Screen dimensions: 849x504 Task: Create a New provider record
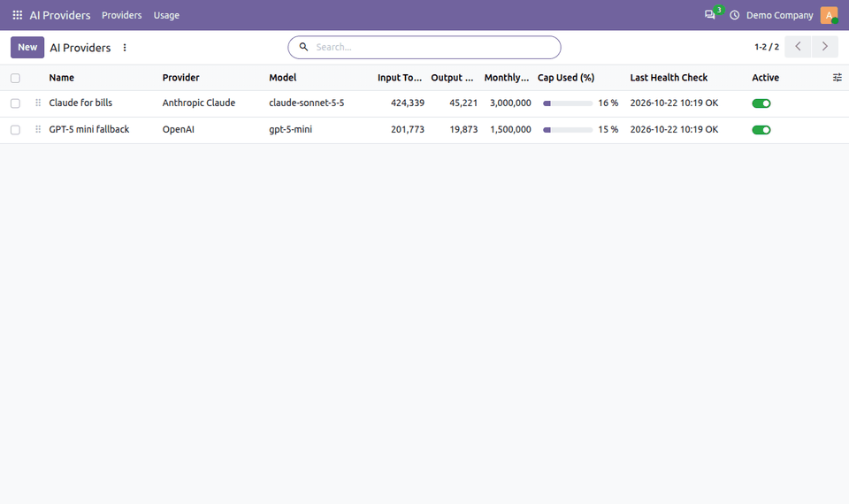[27, 47]
